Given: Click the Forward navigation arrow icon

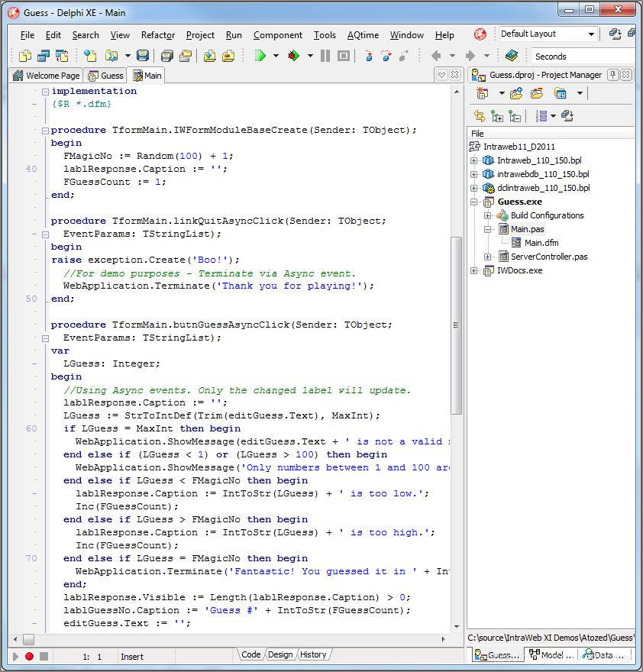Looking at the screenshot, I should pyautogui.click(x=470, y=56).
